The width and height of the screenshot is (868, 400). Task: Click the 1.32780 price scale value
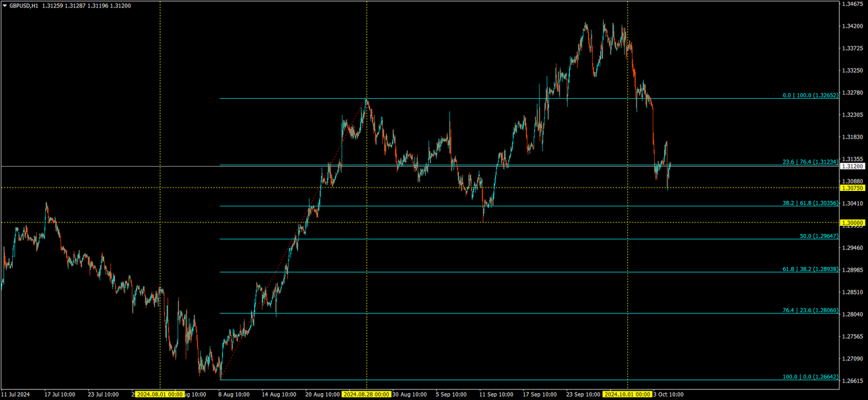tap(853, 93)
